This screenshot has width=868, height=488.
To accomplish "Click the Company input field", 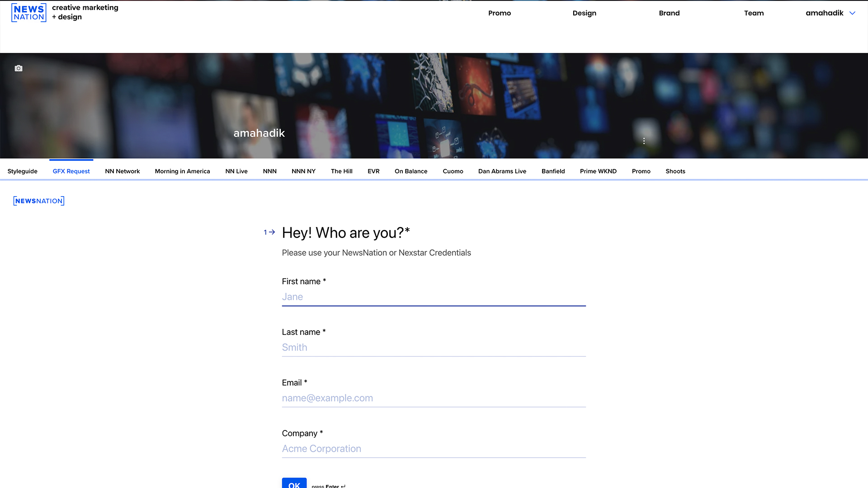I will (x=434, y=449).
